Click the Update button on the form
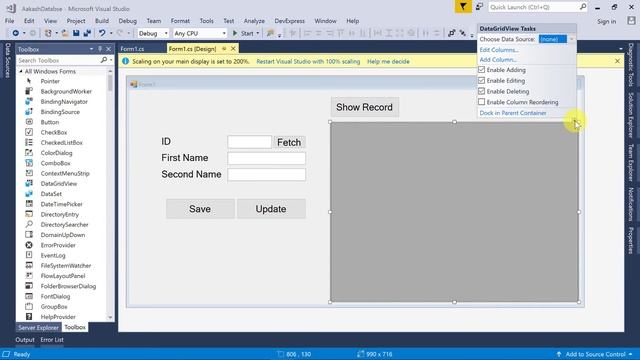This screenshot has width=640, height=360. tap(271, 209)
